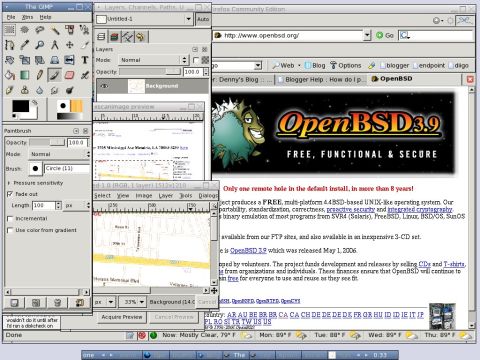Image resolution: width=480 pixels, height=360 pixels.
Task: Select the Pencil tool
Action: point(40,75)
